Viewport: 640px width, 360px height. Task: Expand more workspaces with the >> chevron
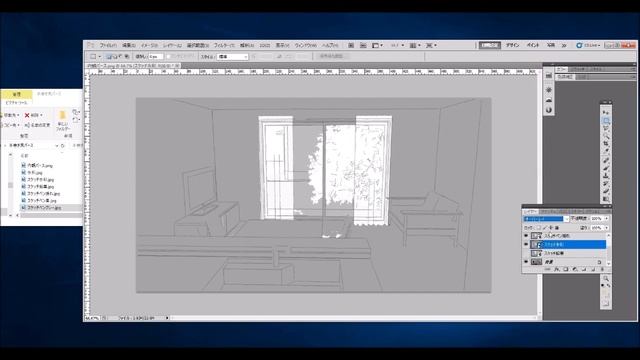tap(564, 45)
